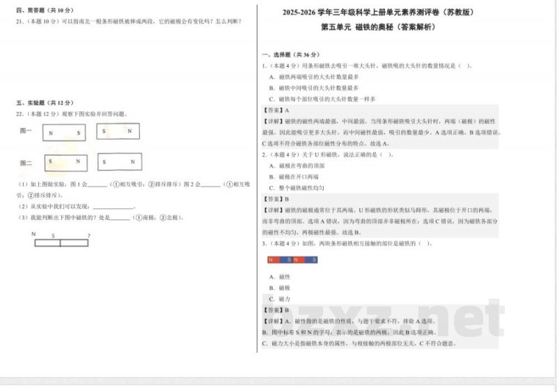Click the '【答案】B' line under question 3

pos(276,311)
